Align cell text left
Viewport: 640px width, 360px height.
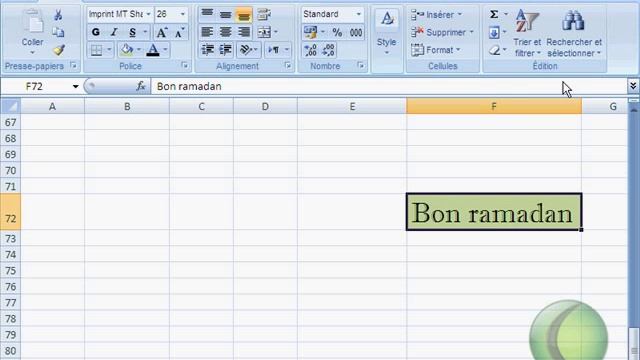[207, 32]
